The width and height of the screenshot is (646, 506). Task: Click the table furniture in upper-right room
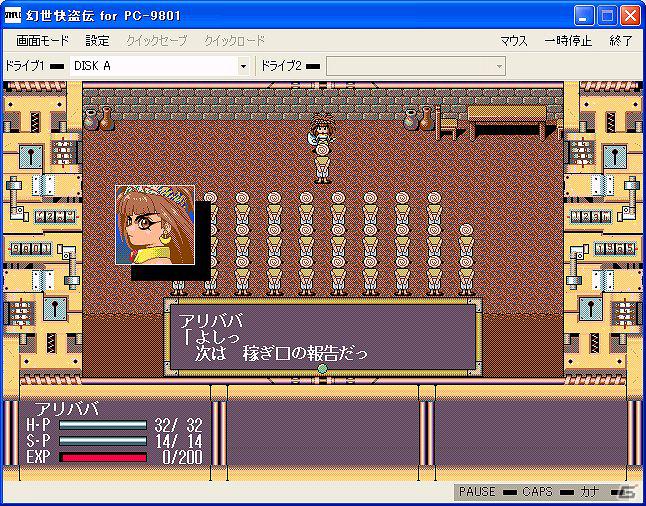coord(507,122)
